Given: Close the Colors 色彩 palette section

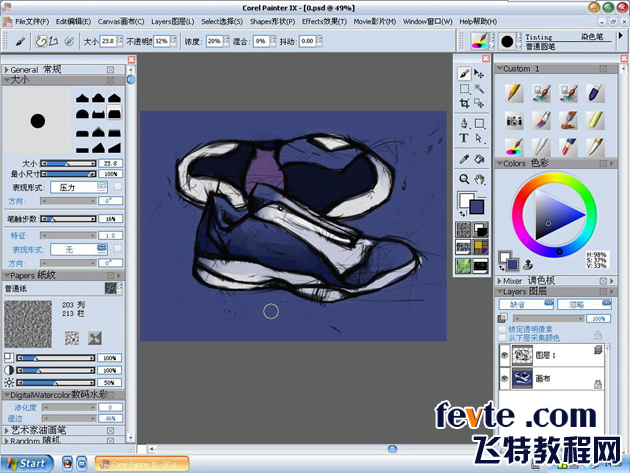Looking at the screenshot, I should 603,164.
